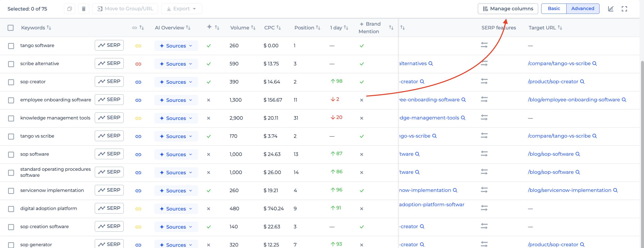Screen dimensions: 644x248
Task: Click link icon for digital adoption platform
Action: coord(138,209)
